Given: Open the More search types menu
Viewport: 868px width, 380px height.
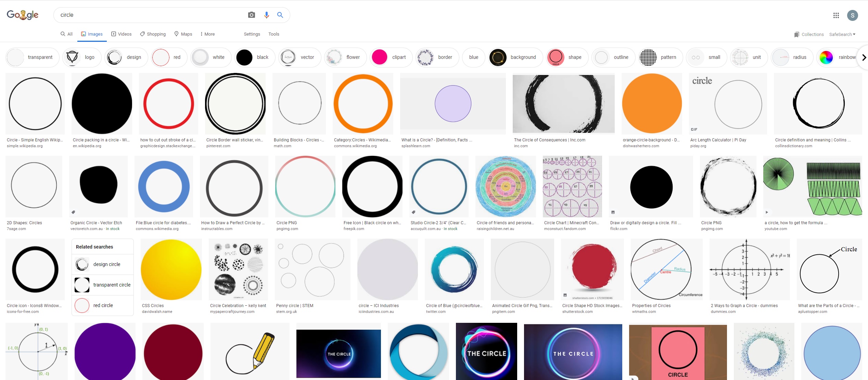Looking at the screenshot, I should click(x=207, y=34).
